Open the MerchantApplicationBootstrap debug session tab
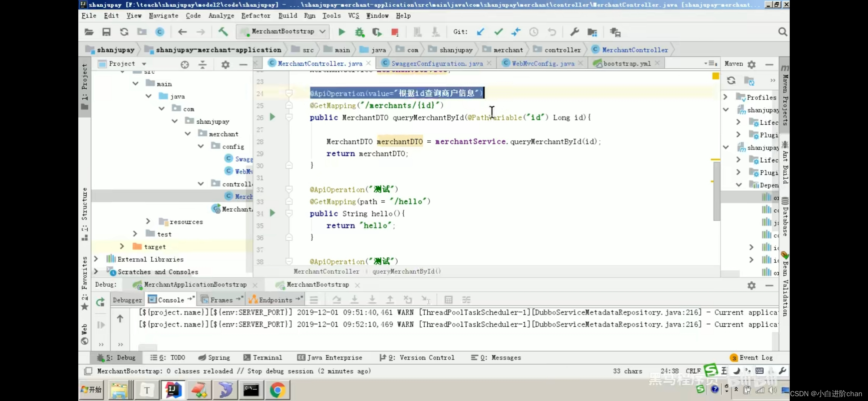 click(195, 285)
